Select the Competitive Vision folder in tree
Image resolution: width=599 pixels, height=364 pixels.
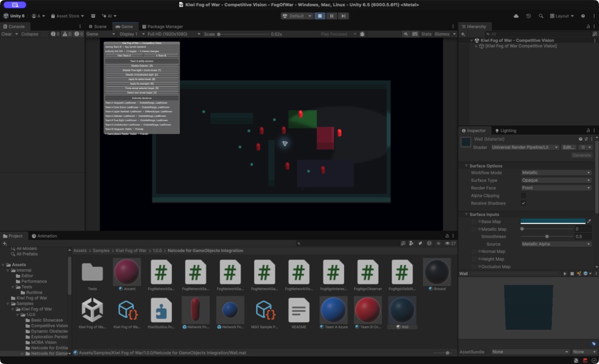[x=49, y=326]
